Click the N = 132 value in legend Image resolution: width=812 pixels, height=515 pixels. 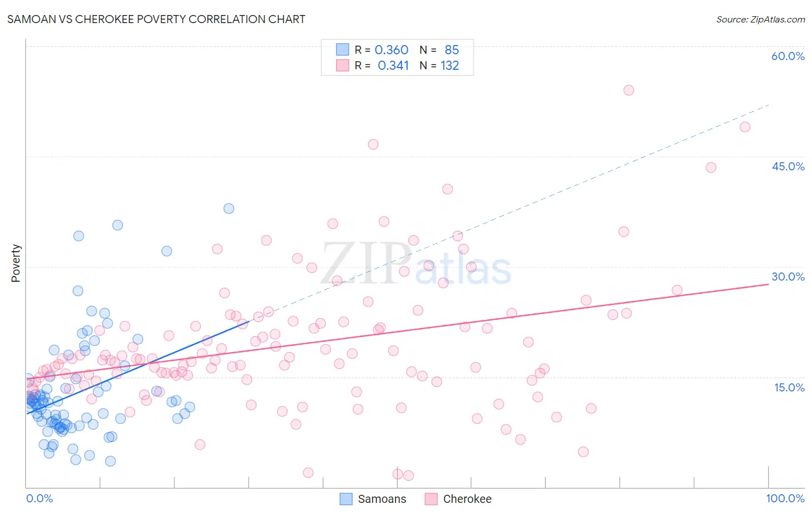coord(439,65)
